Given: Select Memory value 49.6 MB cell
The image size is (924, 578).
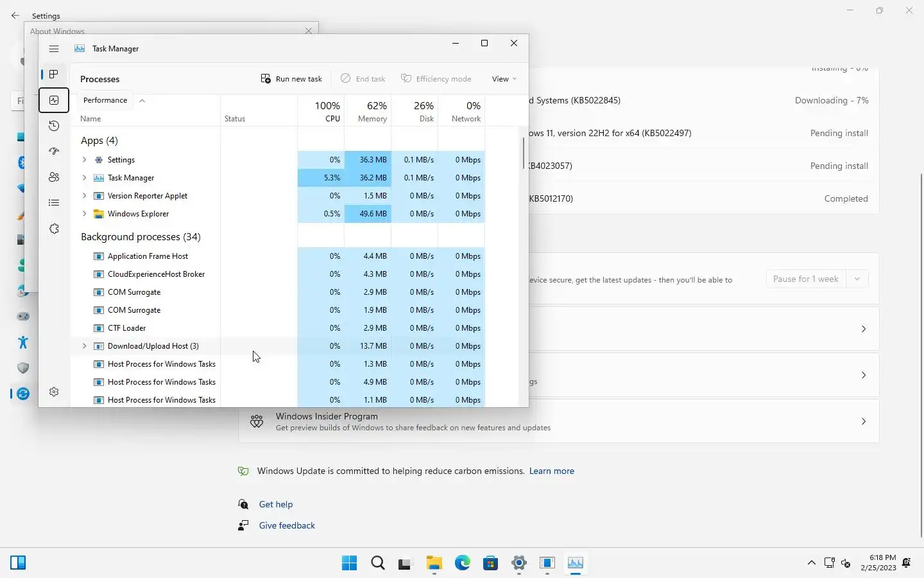Looking at the screenshot, I should 368,214.
